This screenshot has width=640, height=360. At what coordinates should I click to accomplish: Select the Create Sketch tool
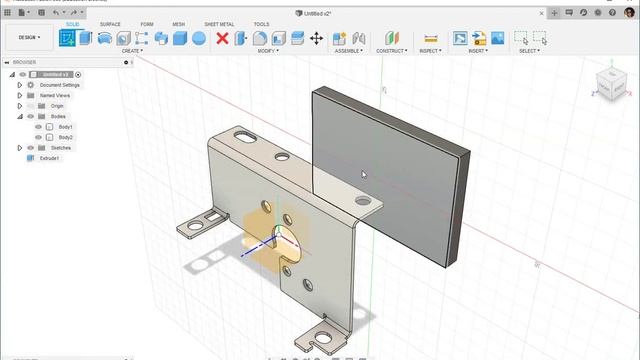[x=67, y=38]
